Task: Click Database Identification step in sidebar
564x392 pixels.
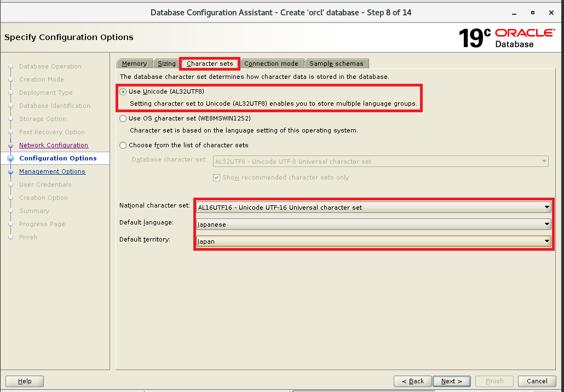Action: coord(55,106)
